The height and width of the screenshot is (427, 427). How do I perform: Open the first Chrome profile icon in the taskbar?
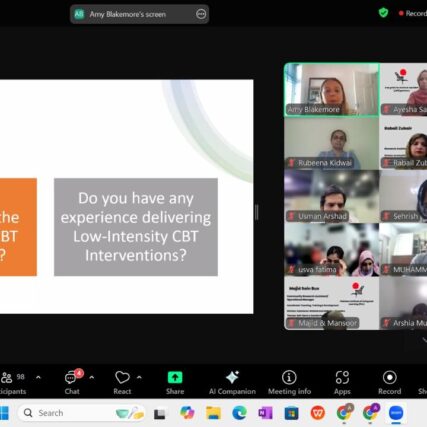[x=344, y=413]
